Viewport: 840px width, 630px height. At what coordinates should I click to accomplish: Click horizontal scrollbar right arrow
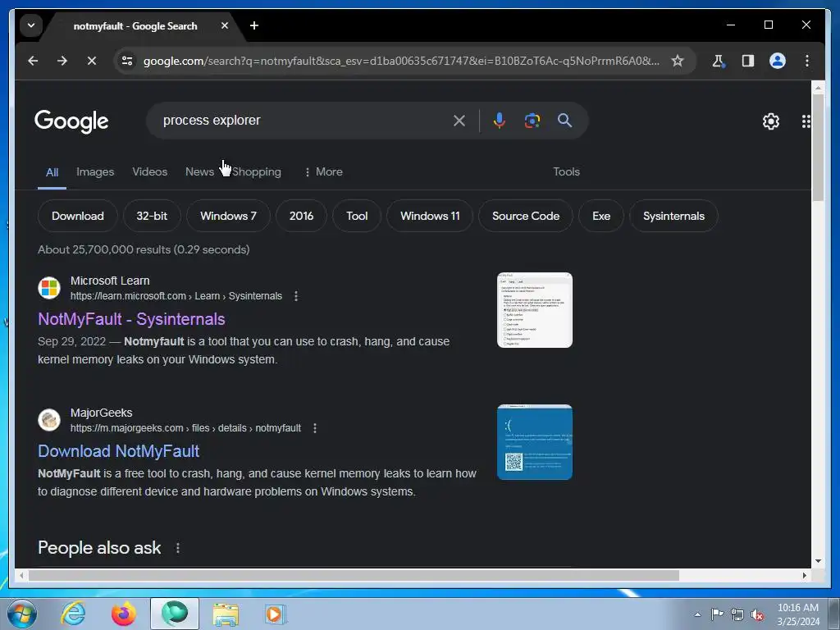point(804,575)
